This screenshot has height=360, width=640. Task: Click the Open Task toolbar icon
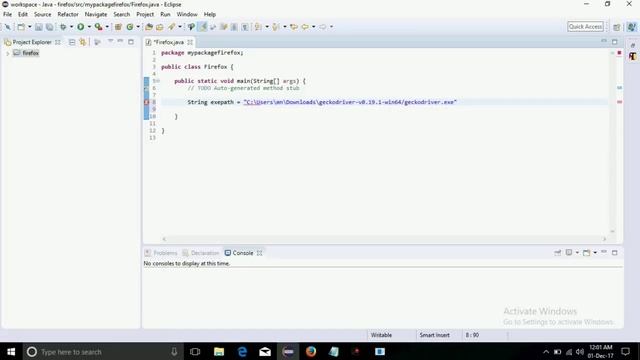[160, 27]
